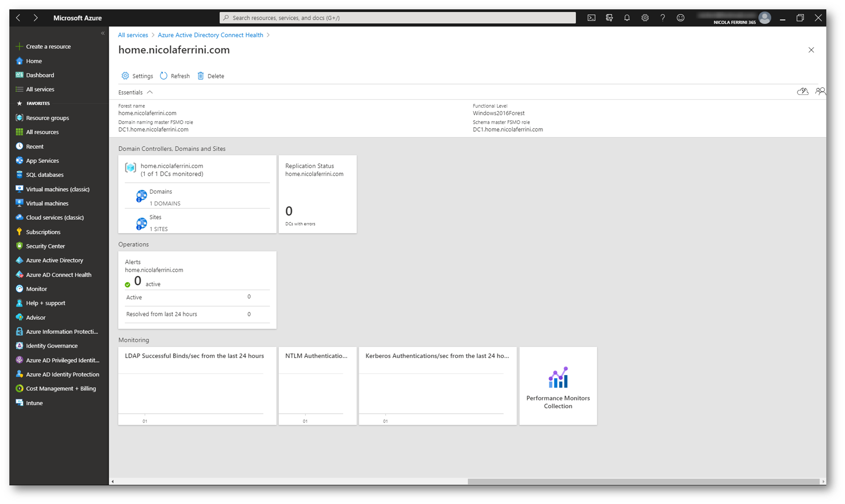Click Azure Active Directory Connect Health breadcrumb

211,35
